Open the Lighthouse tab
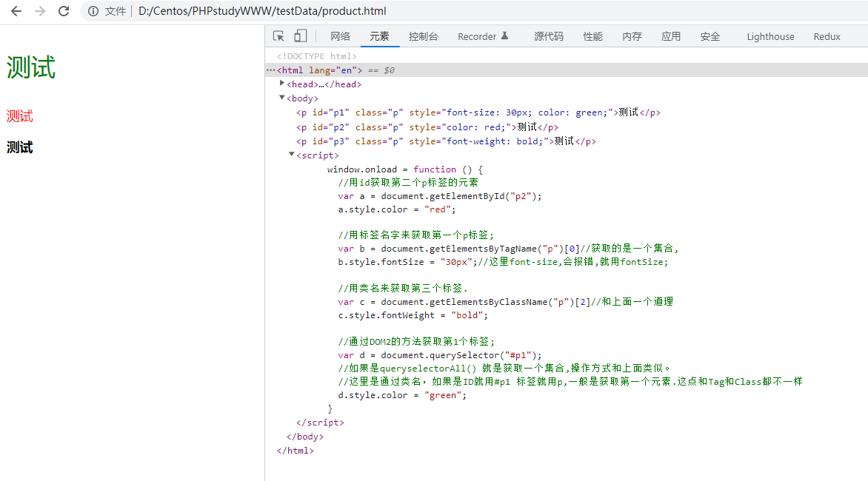The width and height of the screenshot is (868, 481). point(770,36)
